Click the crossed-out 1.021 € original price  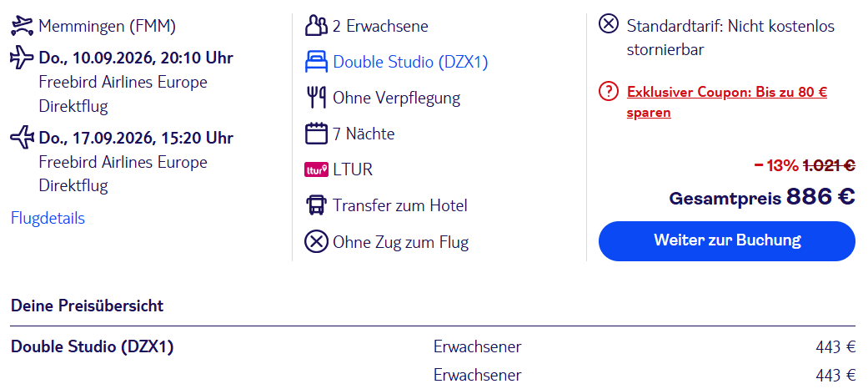pyautogui.click(x=829, y=165)
